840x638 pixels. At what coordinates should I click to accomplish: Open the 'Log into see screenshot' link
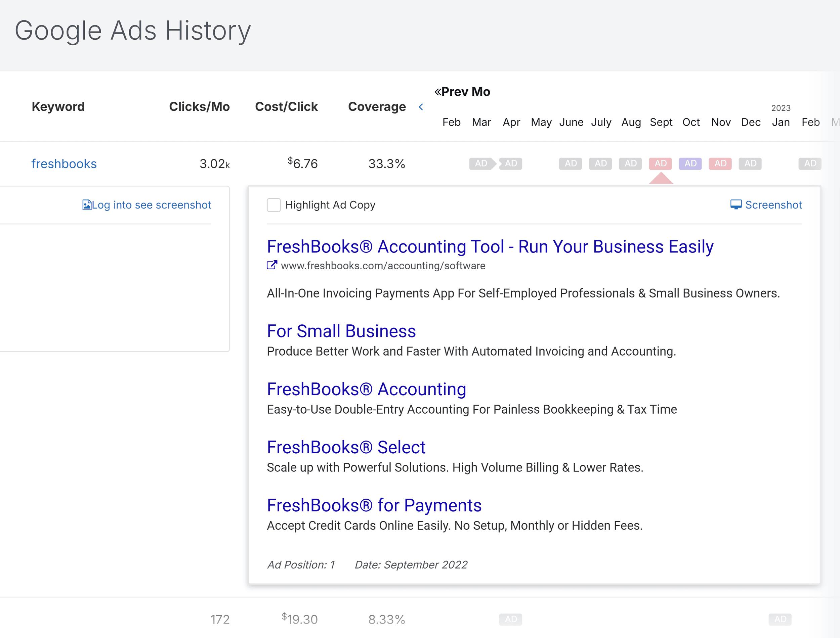[151, 205]
